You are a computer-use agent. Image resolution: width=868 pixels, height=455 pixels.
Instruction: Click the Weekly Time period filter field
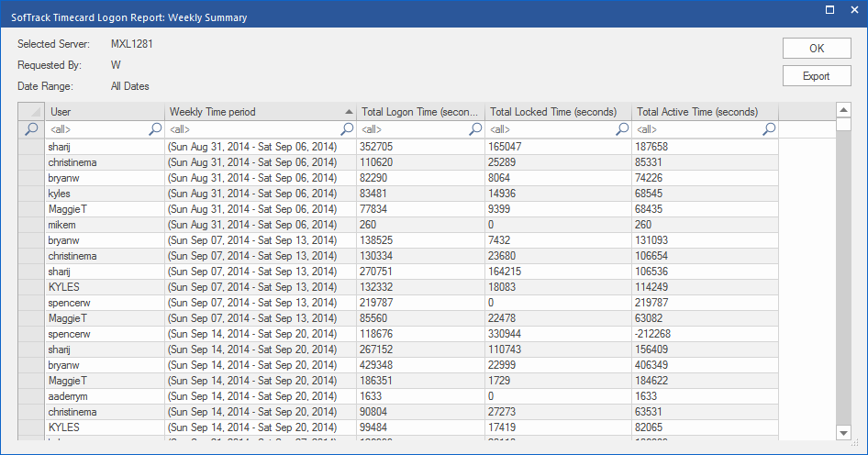[252, 129]
